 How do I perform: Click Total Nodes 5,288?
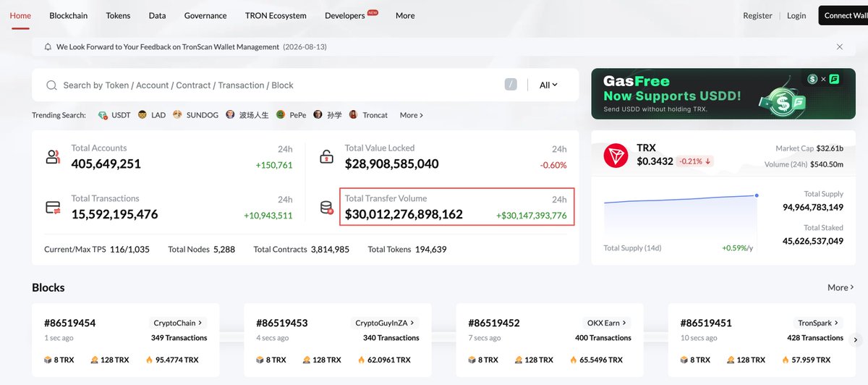point(202,249)
